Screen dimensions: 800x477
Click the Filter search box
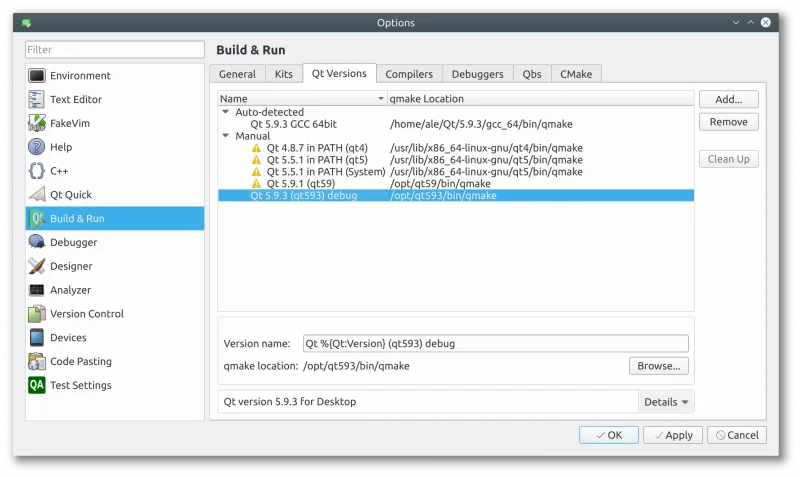(x=115, y=49)
